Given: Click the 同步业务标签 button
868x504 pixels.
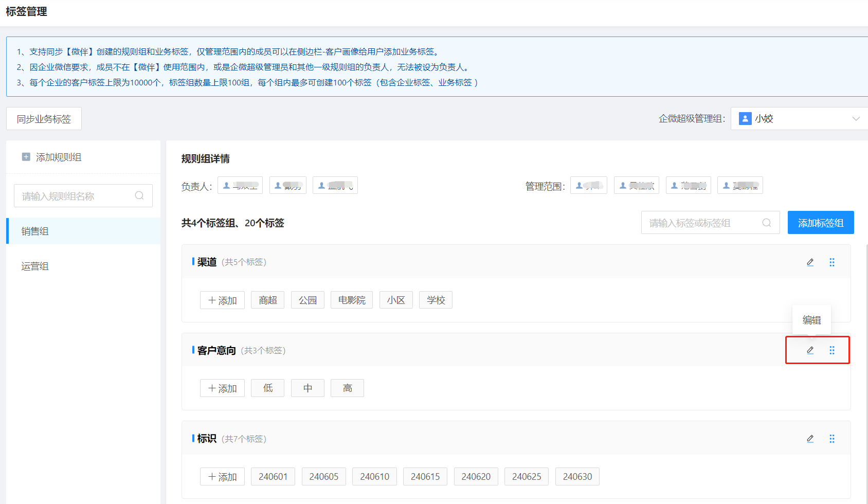Looking at the screenshot, I should [44, 119].
